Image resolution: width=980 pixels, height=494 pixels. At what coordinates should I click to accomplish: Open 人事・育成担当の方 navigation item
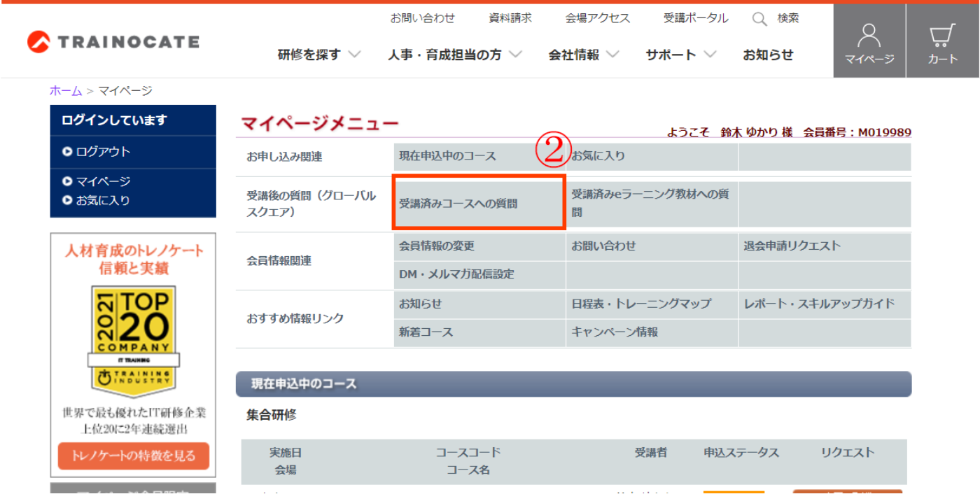444,55
